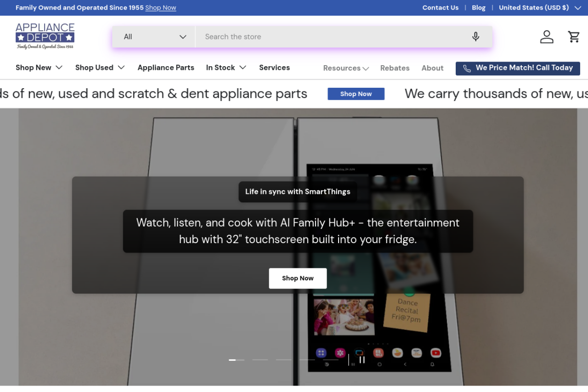Open the Rebates page
The height and width of the screenshot is (392, 588).
[395, 68]
